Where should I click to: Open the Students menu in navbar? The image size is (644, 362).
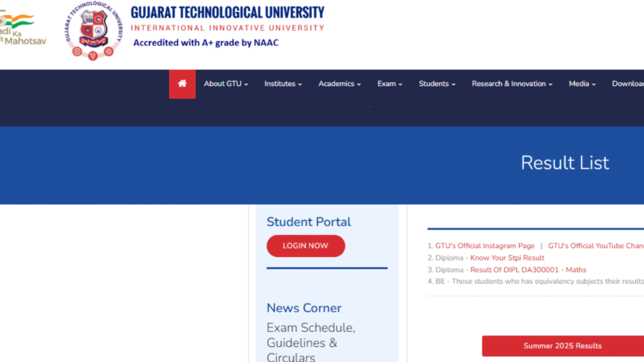point(436,84)
